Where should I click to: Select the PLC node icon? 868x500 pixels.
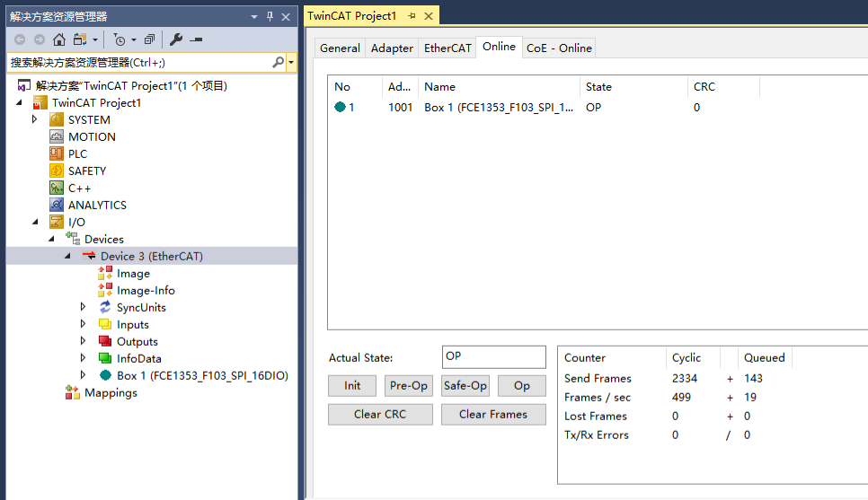(57, 154)
